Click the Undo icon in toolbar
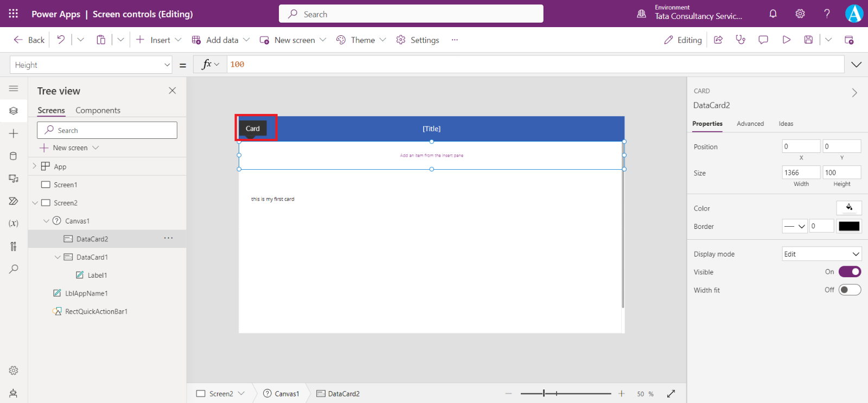Viewport: 868px width, 403px height. (x=61, y=40)
